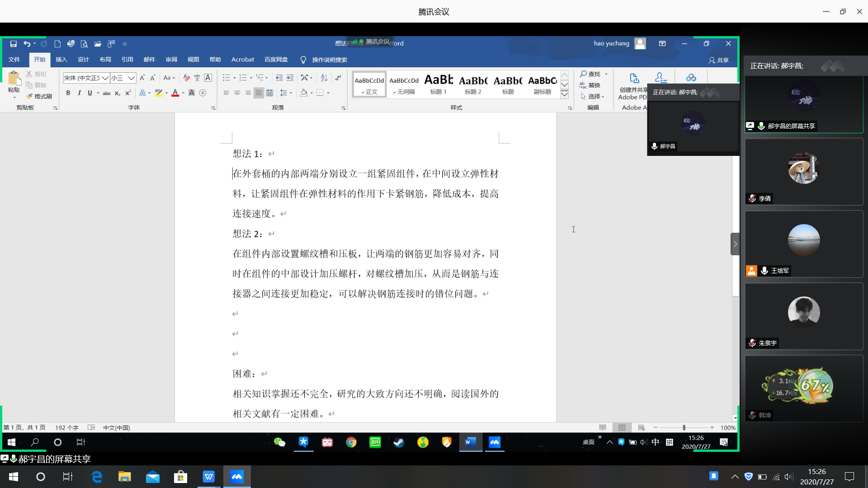Screen dimensions: 868x488
Task: Click the Sort (A-Z) icon
Action: pos(324,78)
